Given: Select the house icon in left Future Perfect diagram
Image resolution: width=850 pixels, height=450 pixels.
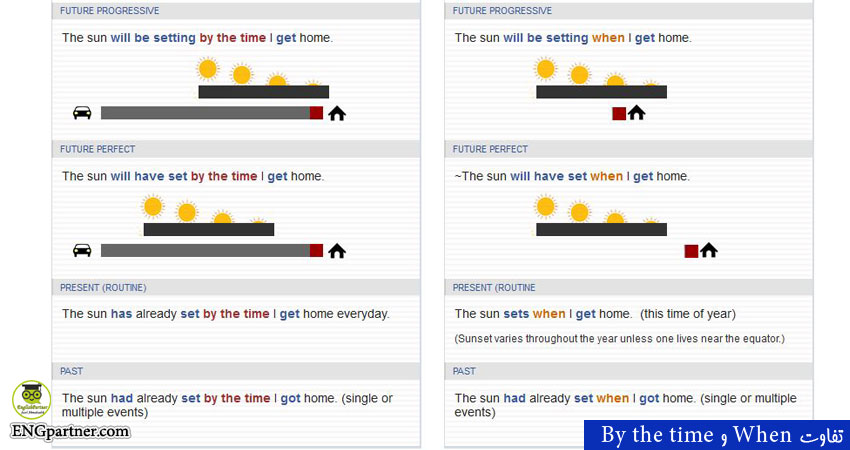Looking at the screenshot, I should (337, 250).
